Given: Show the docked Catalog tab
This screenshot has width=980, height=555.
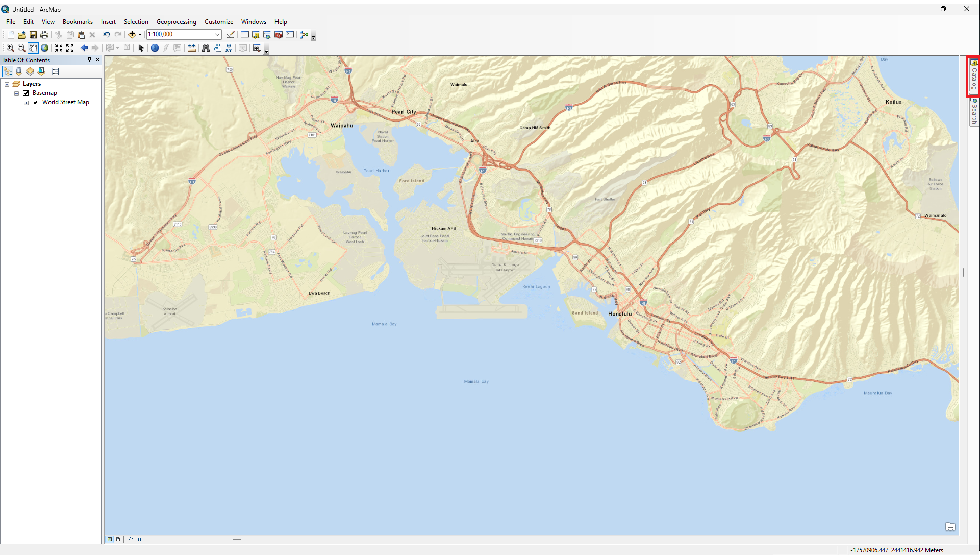Looking at the screenshot, I should [x=974, y=76].
